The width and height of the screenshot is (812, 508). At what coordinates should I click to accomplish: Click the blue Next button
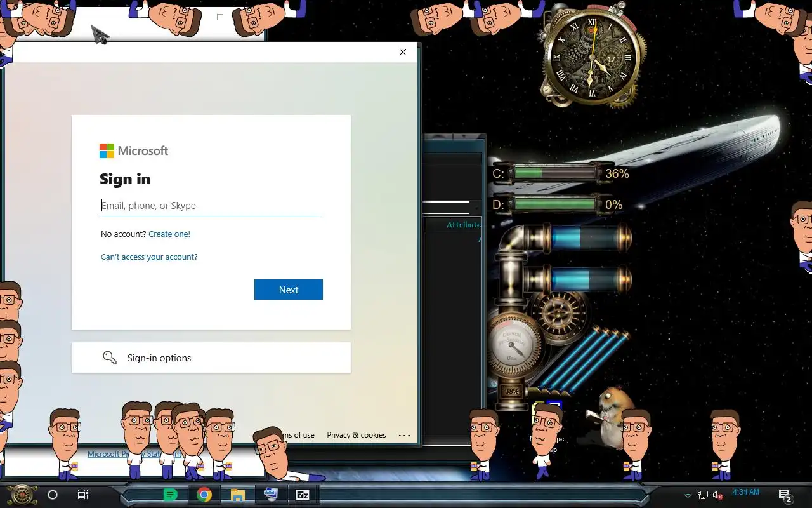tap(289, 290)
